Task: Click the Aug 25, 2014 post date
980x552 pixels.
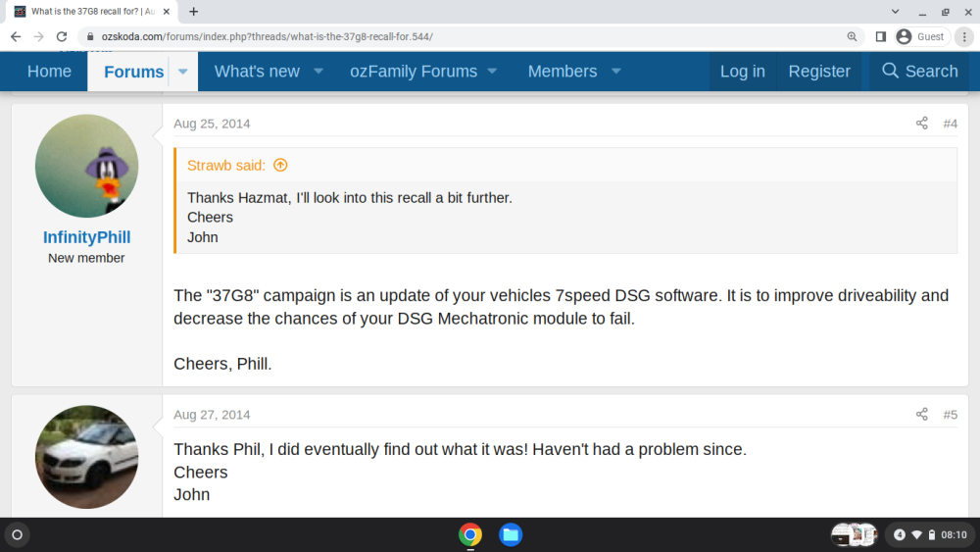Action: [212, 124]
